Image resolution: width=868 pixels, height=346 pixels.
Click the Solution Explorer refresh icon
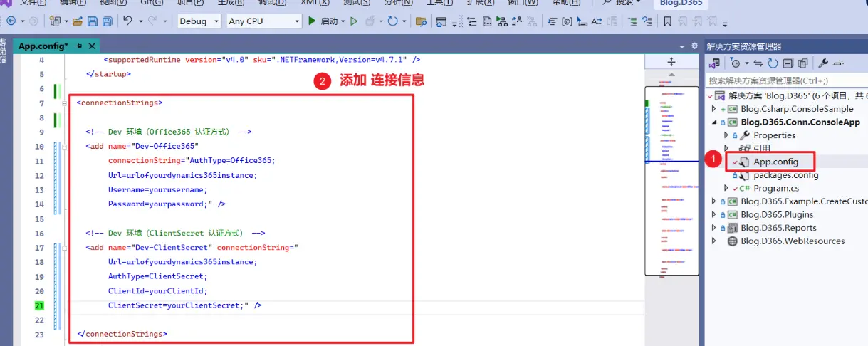click(773, 63)
